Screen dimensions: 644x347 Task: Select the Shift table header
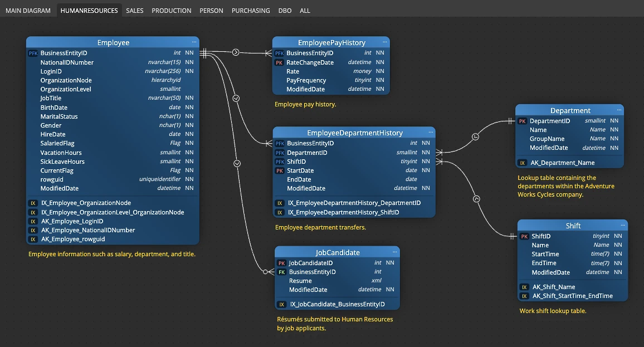click(573, 226)
